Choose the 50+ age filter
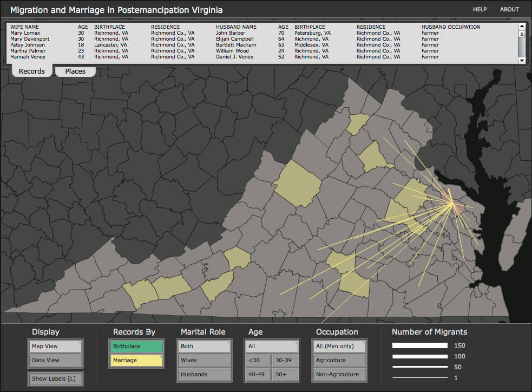 [285, 375]
